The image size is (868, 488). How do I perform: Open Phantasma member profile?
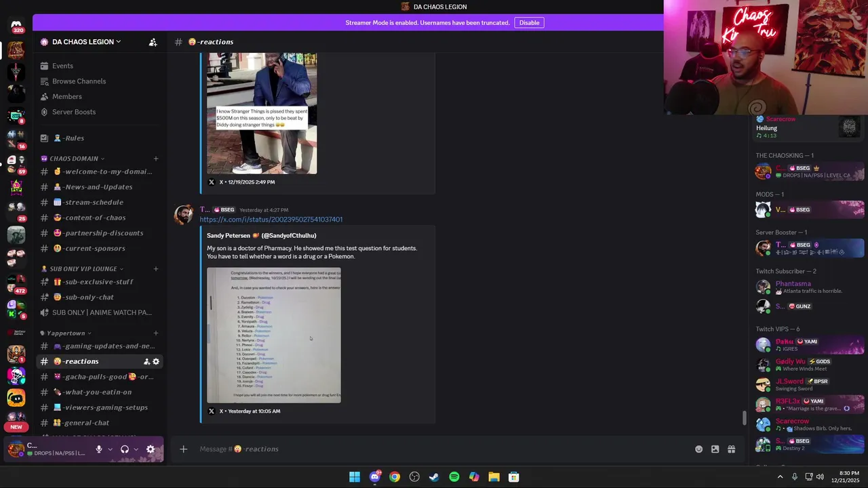(x=793, y=284)
